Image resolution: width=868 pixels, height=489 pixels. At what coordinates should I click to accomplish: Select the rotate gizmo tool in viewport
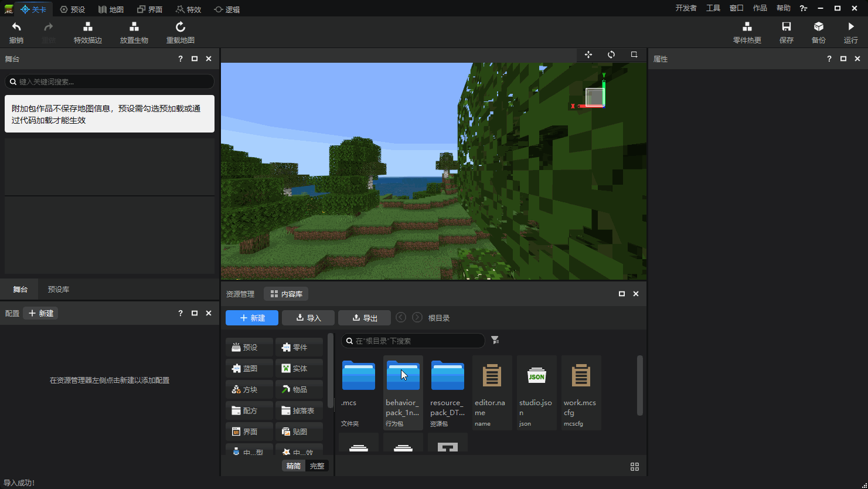click(x=611, y=55)
